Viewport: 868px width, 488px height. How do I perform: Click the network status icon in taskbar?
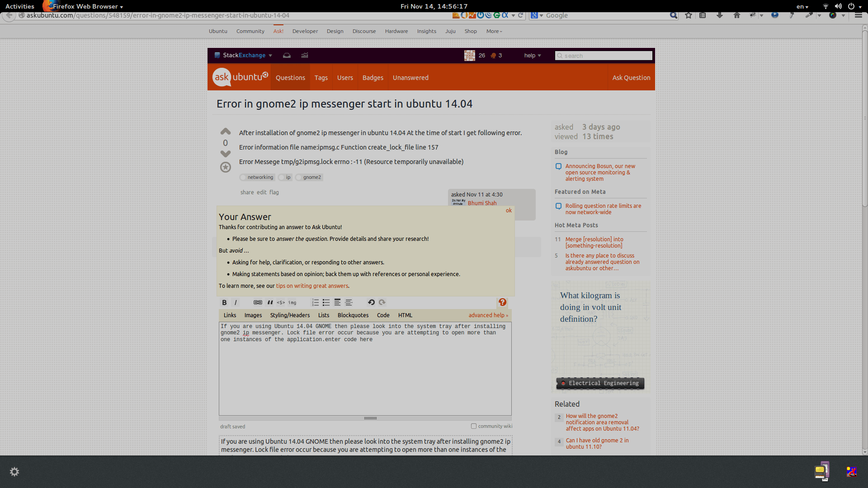[x=826, y=6]
